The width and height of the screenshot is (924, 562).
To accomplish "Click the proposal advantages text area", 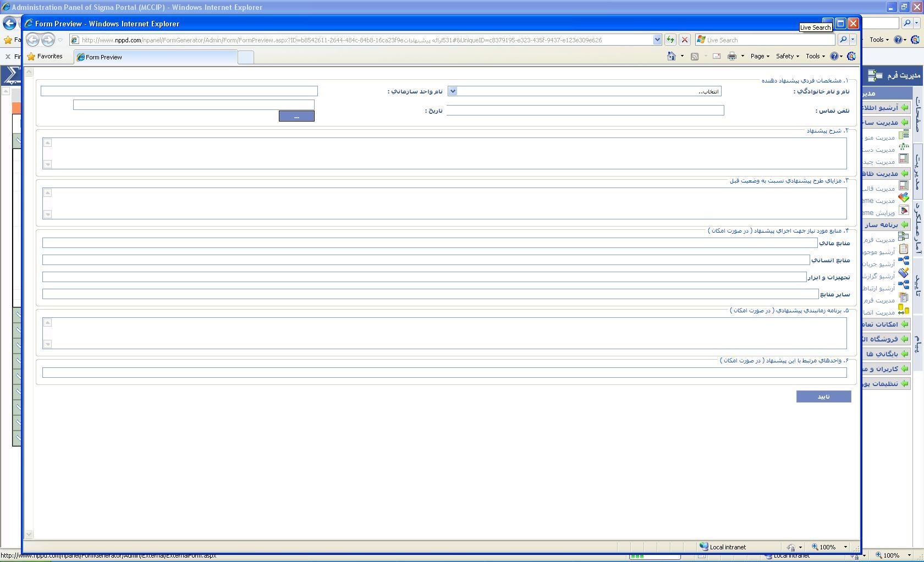I will 444,203.
